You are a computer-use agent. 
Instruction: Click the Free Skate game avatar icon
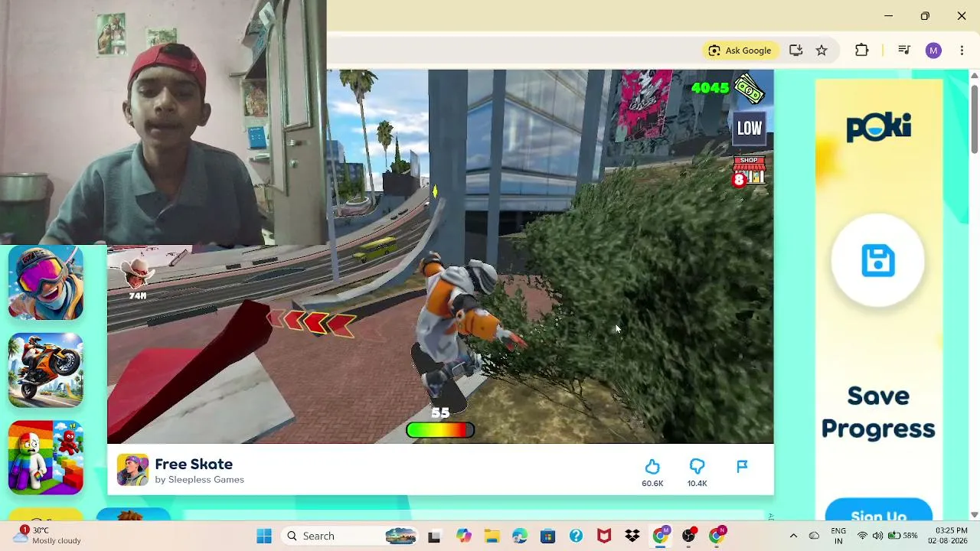click(x=132, y=471)
